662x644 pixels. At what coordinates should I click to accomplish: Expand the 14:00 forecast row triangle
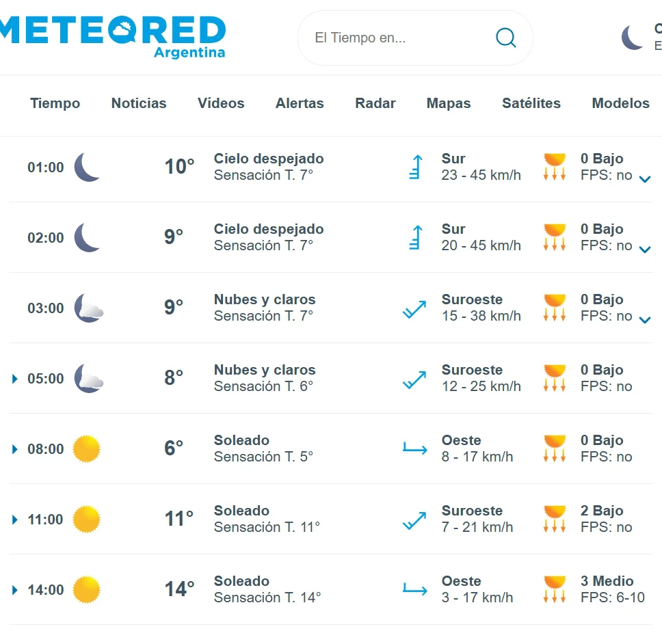point(15,590)
